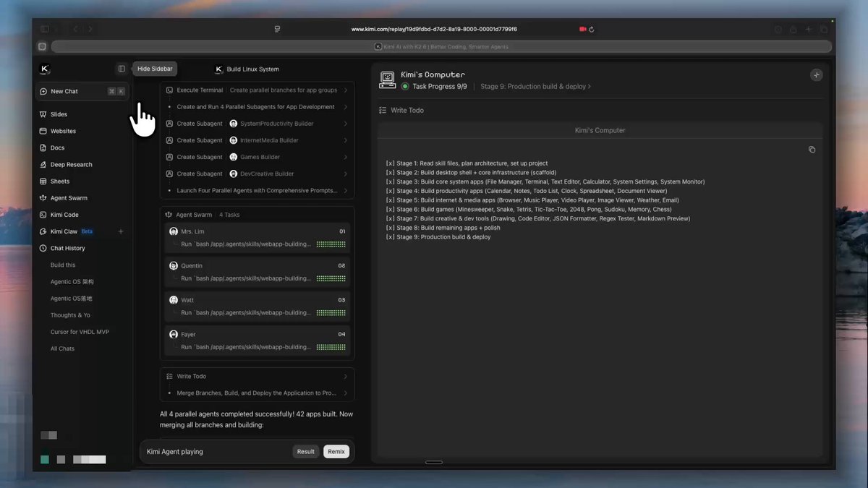Open Fayer agent task 04
Image resolution: width=868 pixels, height=488 pixels.
(257, 341)
